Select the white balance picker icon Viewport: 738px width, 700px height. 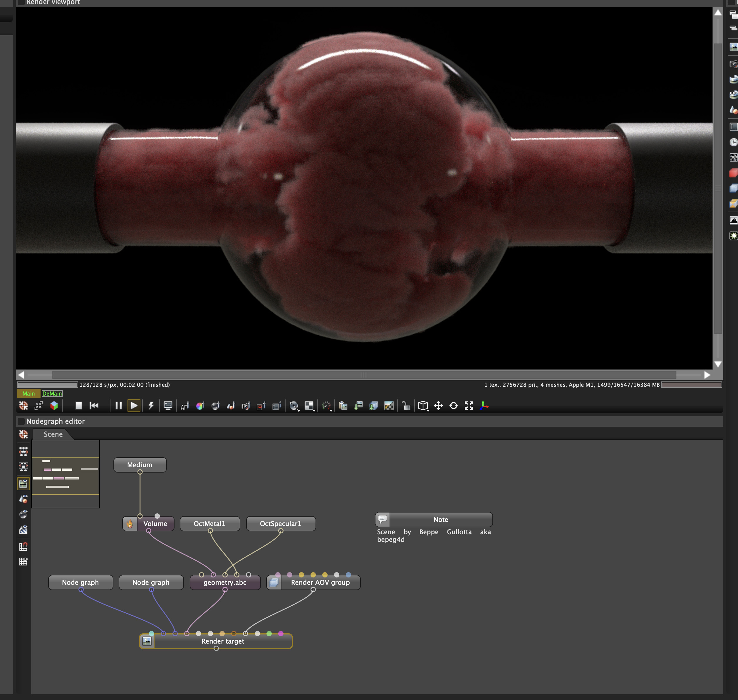[x=200, y=406]
